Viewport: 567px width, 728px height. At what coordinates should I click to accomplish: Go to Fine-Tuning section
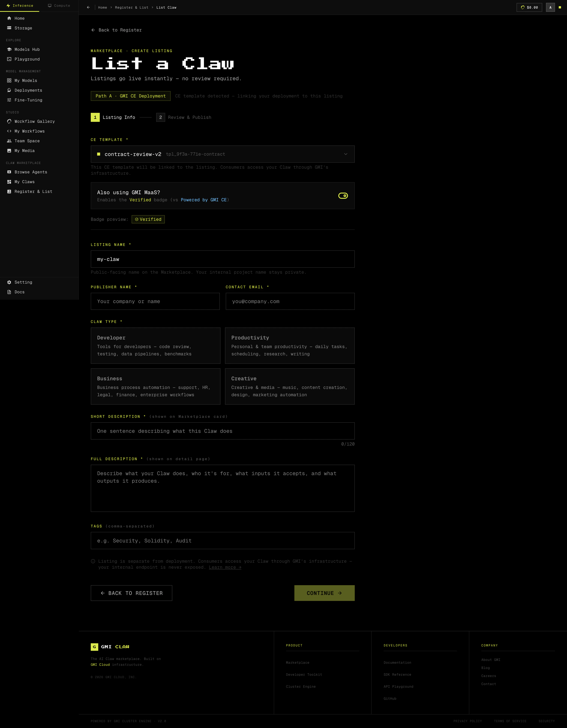coord(28,100)
